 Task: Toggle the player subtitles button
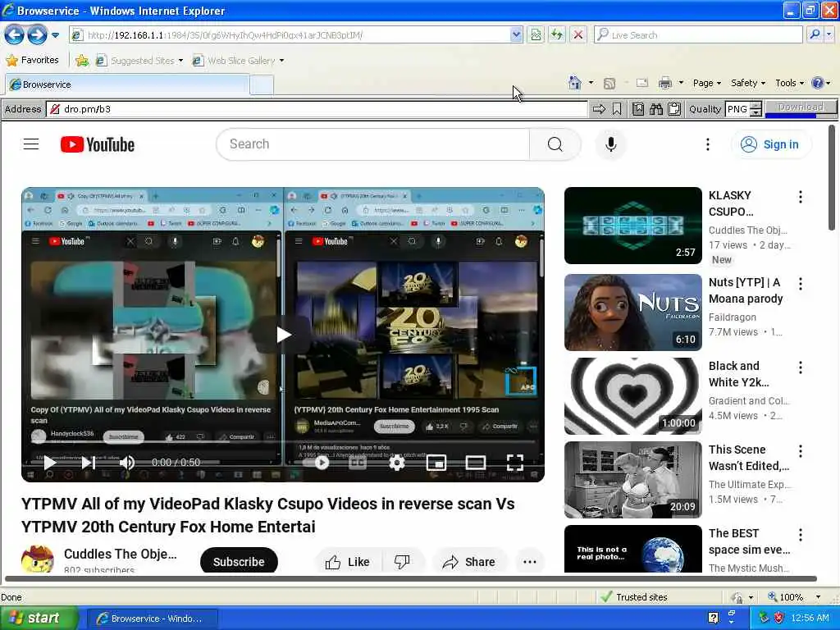click(x=358, y=463)
